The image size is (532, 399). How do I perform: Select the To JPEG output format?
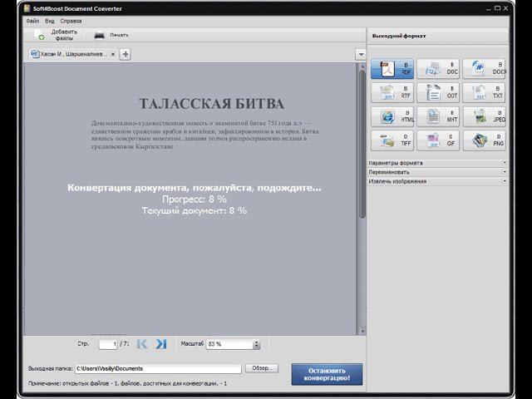(484, 116)
